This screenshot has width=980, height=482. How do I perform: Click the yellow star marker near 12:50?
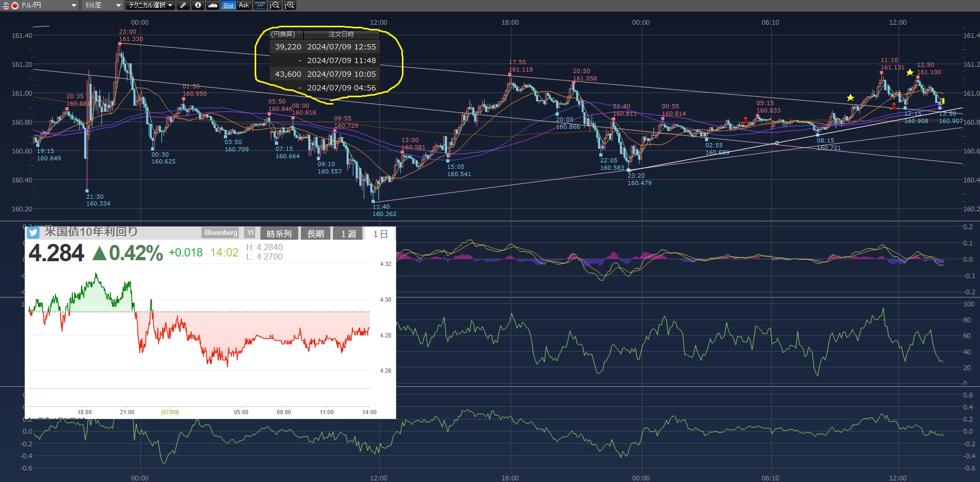click(x=910, y=73)
